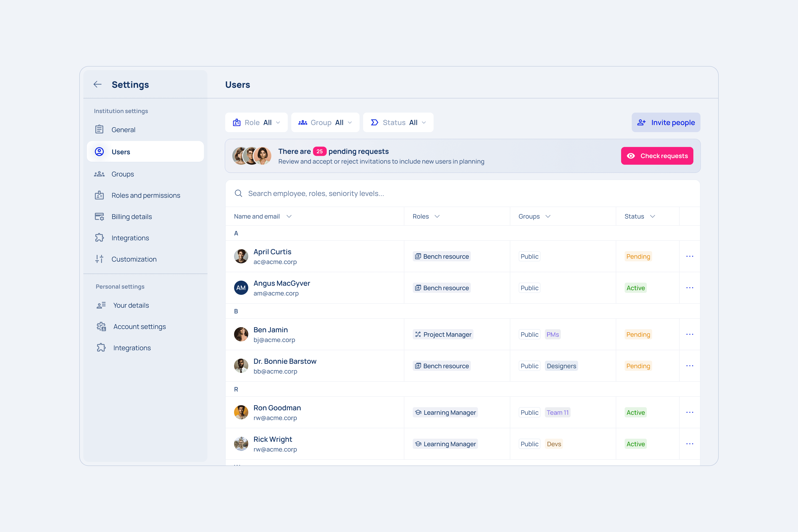
Task: Click Angus MacGyver's AM avatar
Action: click(x=241, y=288)
